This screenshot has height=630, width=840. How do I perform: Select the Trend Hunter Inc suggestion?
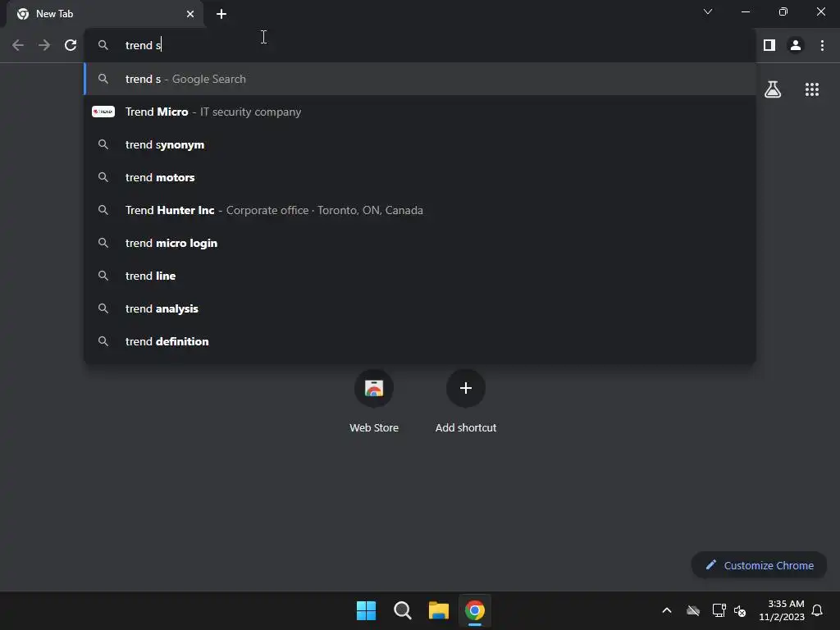click(420, 210)
